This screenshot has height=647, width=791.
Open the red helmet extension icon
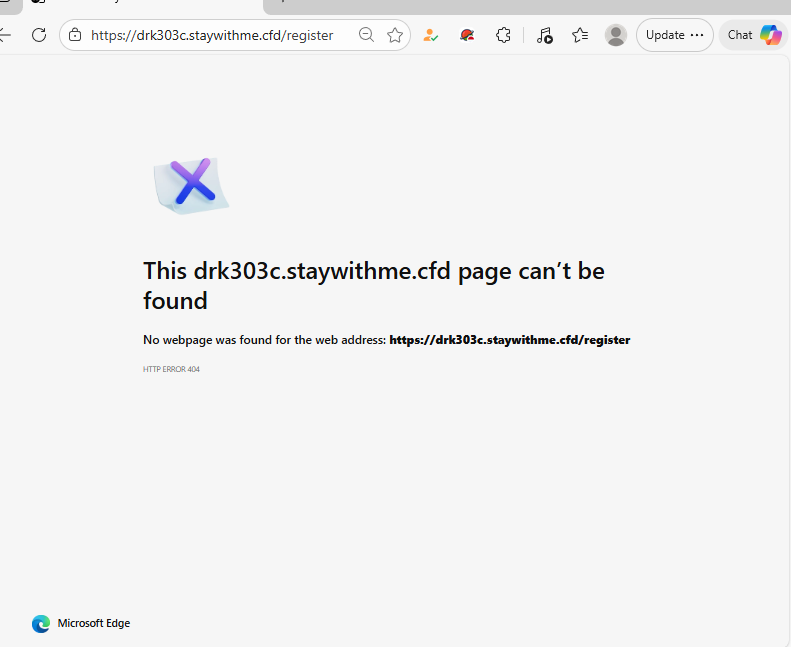tap(467, 35)
